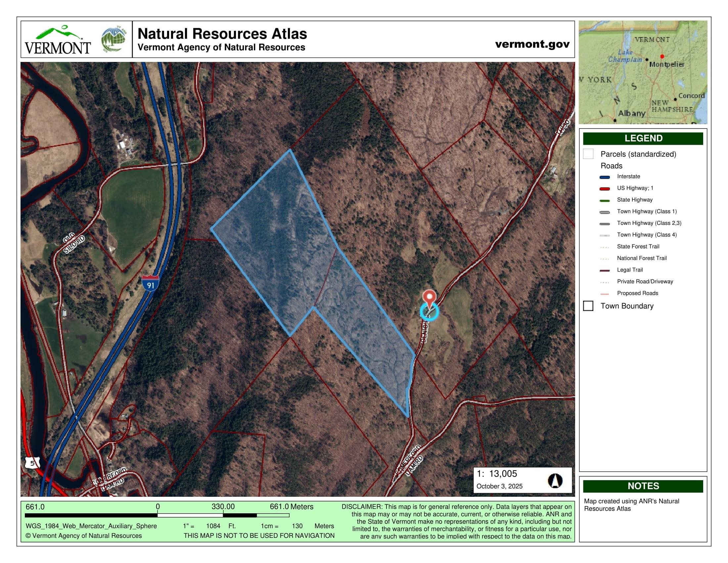Click the vermont.gov link text

(x=532, y=44)
